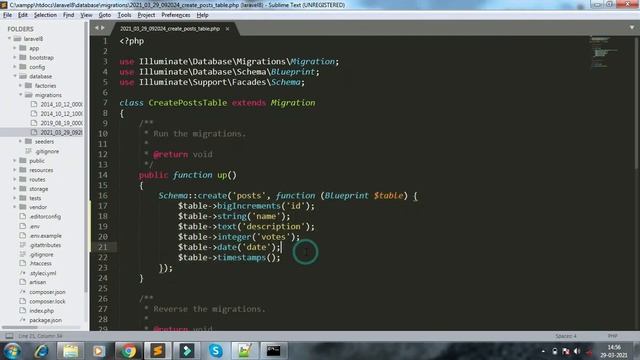Open the Preferences menu
The height and width of the screenshot is (360, 640).
point(176,15)
